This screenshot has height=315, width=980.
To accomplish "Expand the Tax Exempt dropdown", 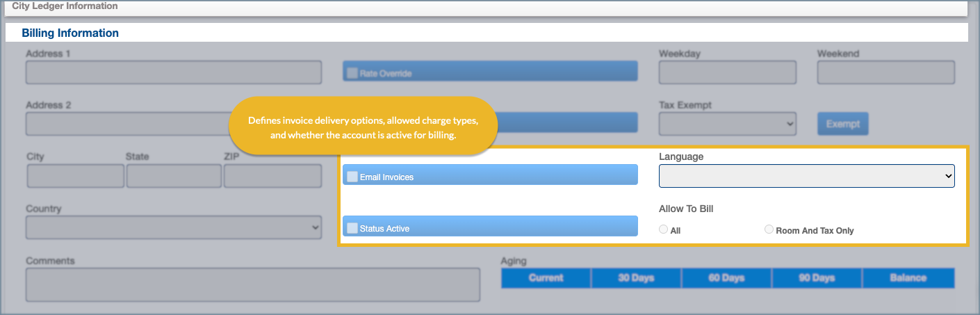I will 727,124.
